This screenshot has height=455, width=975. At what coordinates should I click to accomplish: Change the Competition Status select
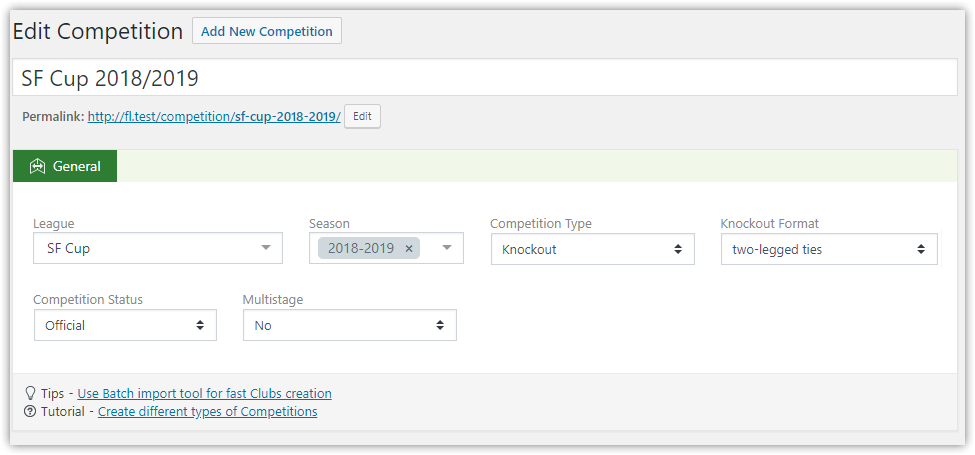[x=125, y=325]
